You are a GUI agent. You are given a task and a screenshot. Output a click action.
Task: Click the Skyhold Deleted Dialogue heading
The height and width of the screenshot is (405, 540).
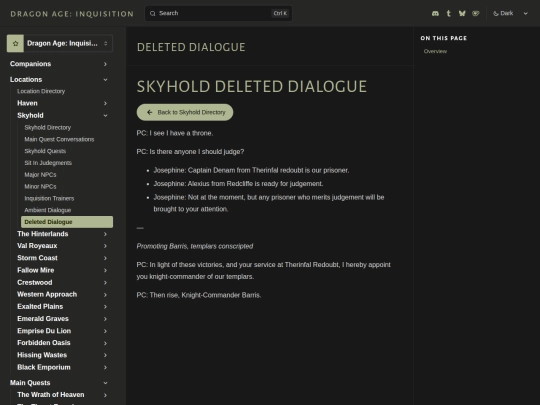pyautogui.click(x=252, y=86)
